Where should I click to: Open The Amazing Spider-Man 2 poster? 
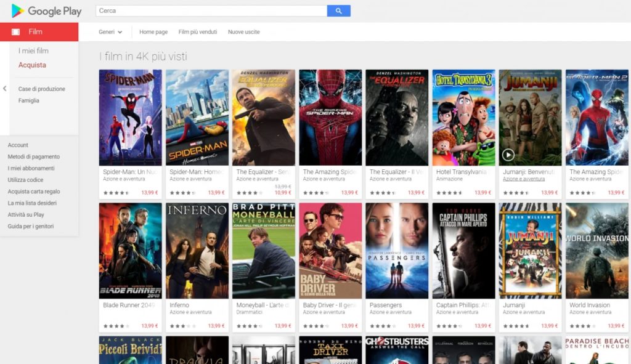click(596, 118)
